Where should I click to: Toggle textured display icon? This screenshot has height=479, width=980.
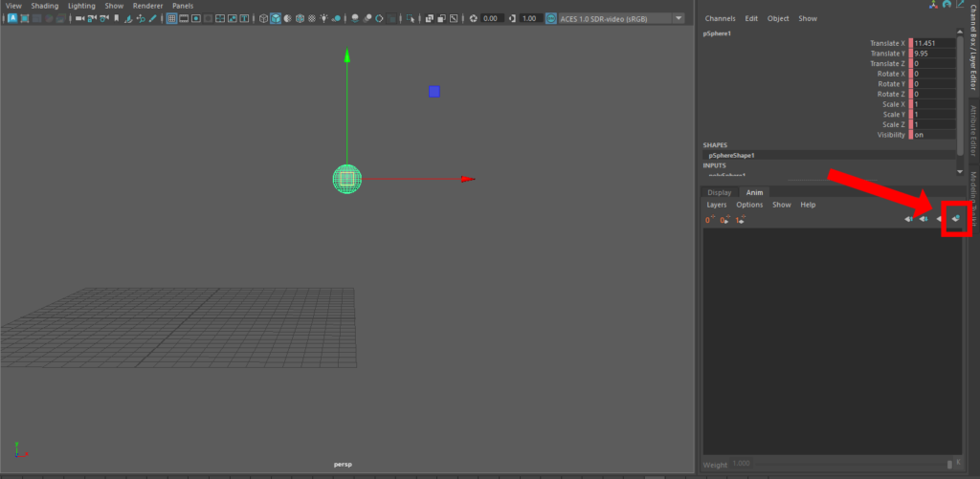click(x=312, y=19)
